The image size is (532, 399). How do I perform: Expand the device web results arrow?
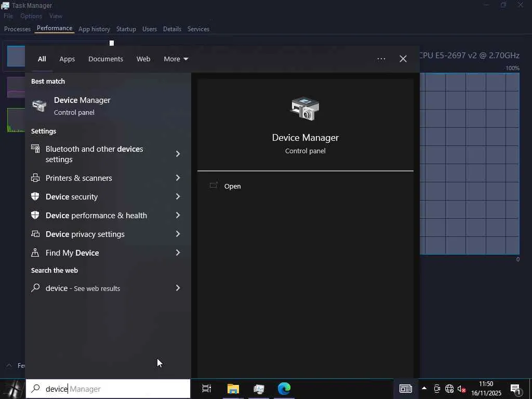[178, 288]
